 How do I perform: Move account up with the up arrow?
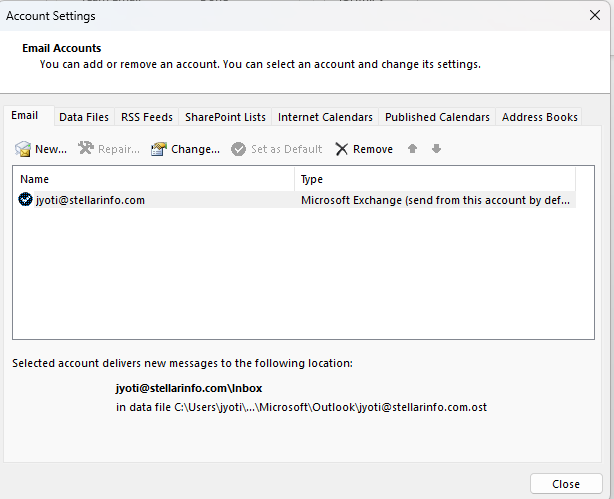412,148
